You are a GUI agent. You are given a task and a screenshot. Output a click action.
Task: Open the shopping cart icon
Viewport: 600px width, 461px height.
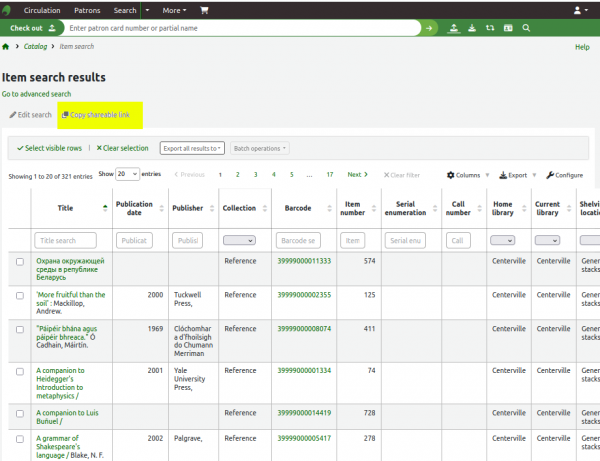click(205, 10)
